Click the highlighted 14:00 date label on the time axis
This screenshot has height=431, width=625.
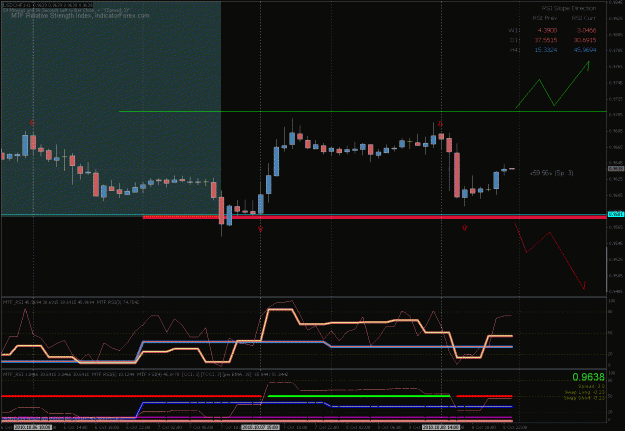(440, 427)
